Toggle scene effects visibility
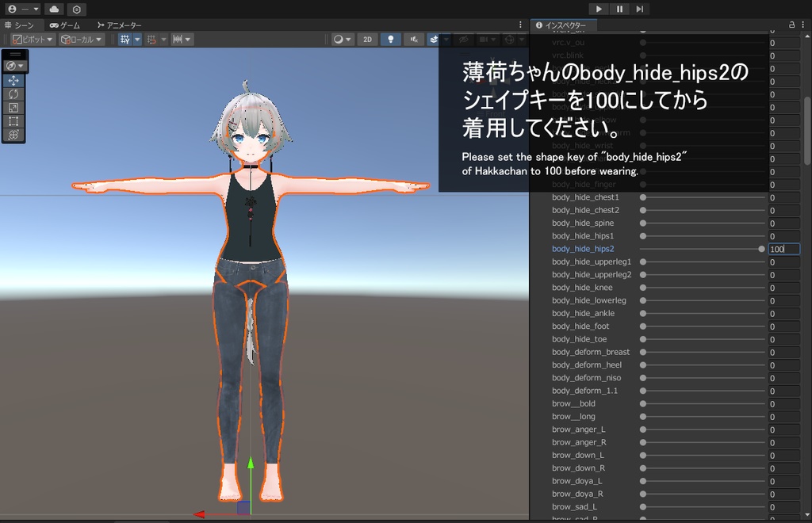The height and width of the screenshot is (523, 812). [432, 39]
